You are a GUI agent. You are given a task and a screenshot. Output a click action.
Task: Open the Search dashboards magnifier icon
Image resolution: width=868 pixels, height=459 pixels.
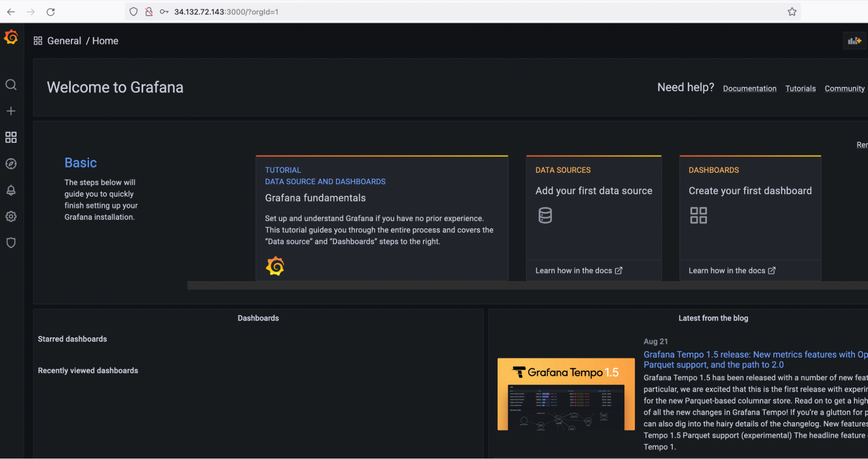pos(11,85)
